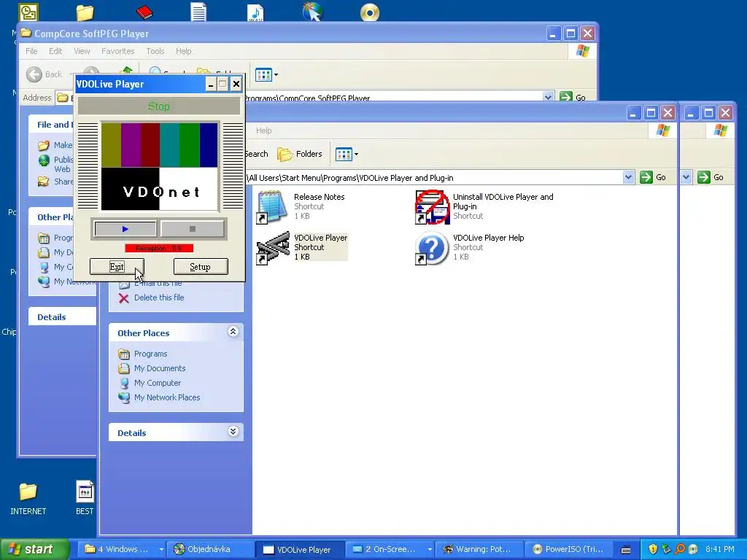Click the stop square button in VDOLive Player

pyautogui.click(x=192, y=229)
